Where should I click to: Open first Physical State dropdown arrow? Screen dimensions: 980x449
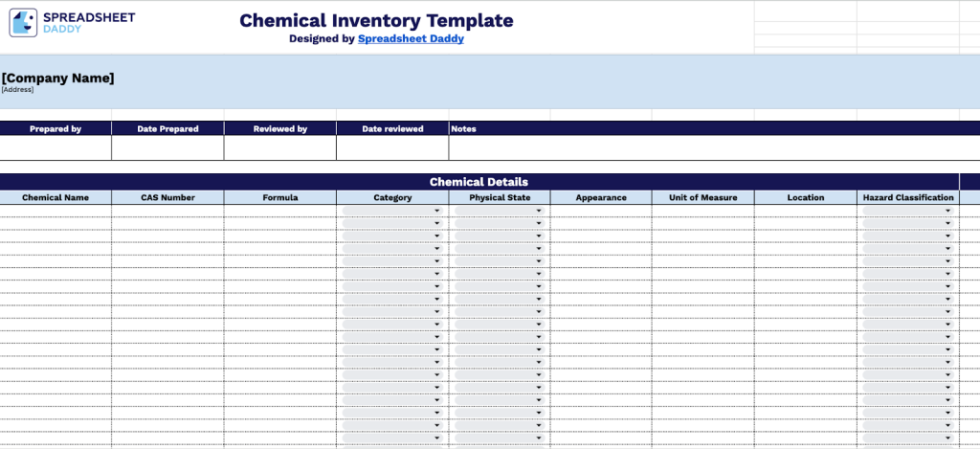point(538,211)
